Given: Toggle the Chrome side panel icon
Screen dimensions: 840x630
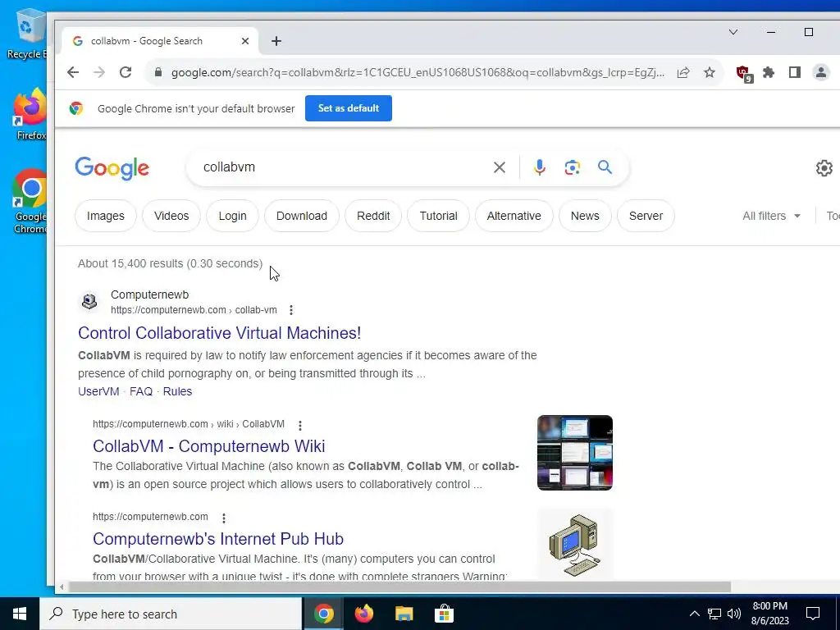Looking at the screenshot, I should coord(794,72).
